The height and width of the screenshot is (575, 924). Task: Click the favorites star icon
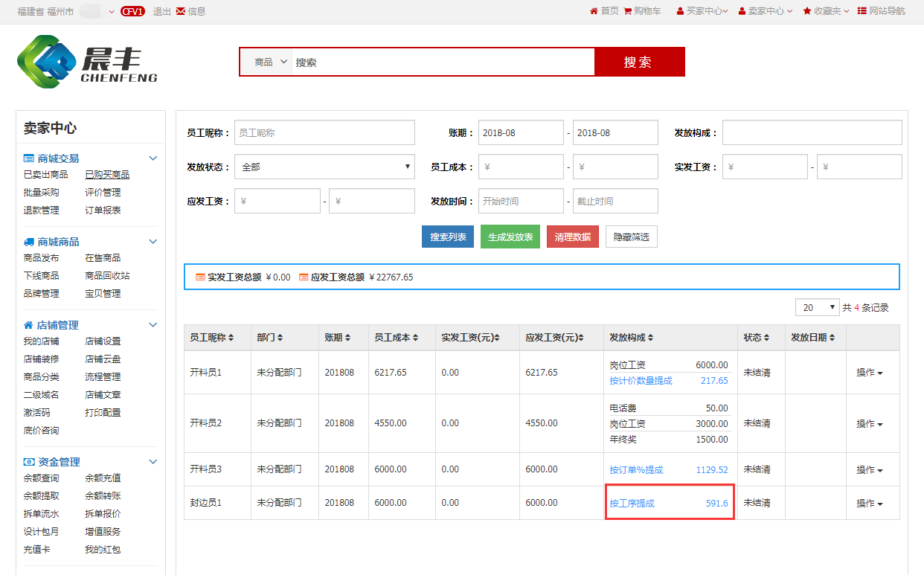(x=806, y=11)
